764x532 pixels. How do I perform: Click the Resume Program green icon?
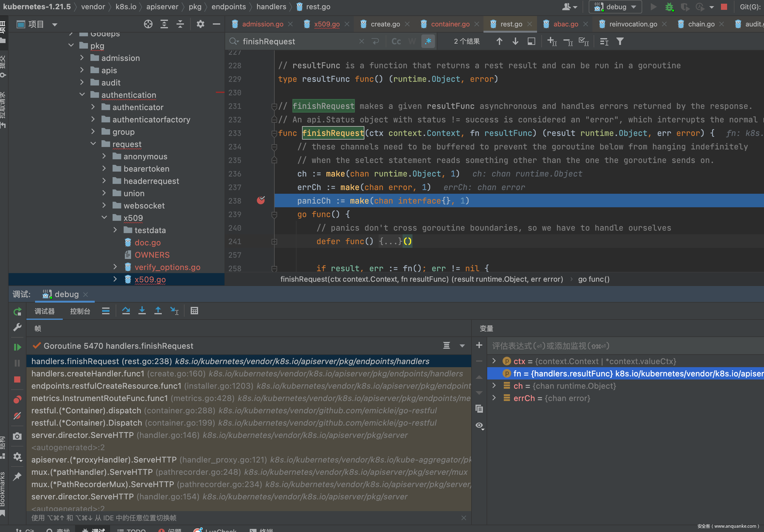(x=17, y=347)
